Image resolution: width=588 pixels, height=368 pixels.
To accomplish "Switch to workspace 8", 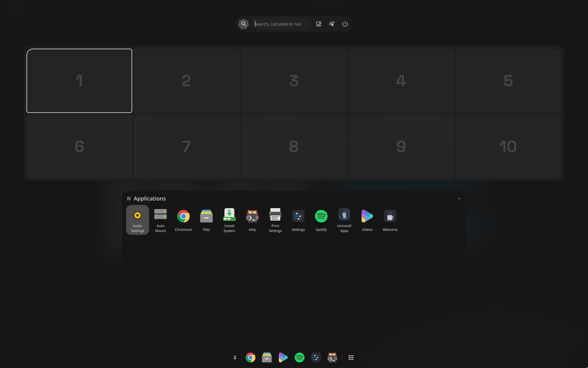I will (x=294, y=147).
